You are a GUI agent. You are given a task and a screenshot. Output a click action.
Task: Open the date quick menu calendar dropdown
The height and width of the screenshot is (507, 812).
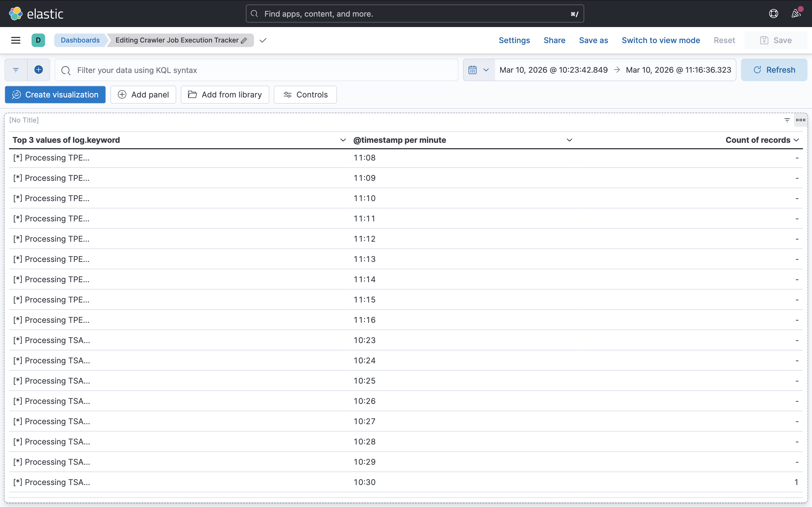click(x=479, y=70)
